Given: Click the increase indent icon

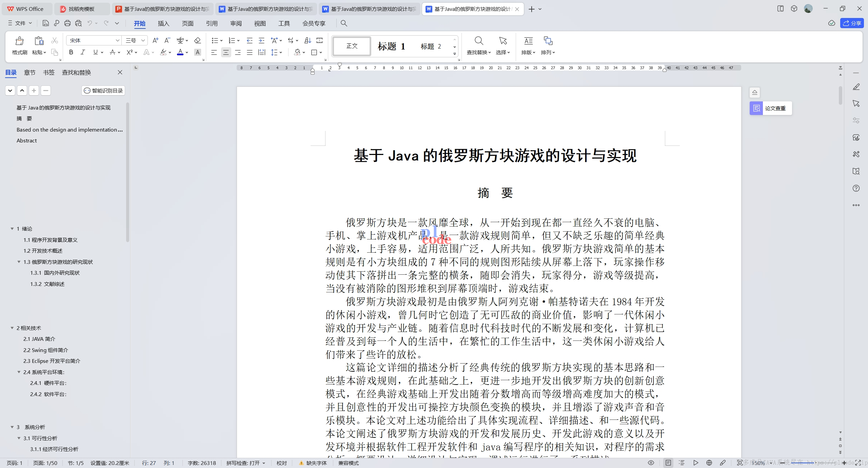Looking at the screenshot, I should click(261, 40).
